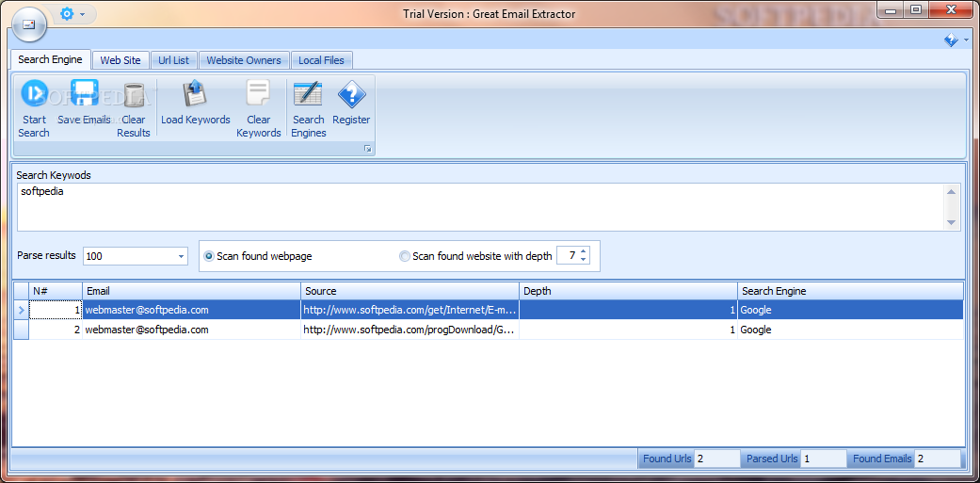Click Google cell in row 2
The height and width of the screenshot is (483, 980).
851,330
